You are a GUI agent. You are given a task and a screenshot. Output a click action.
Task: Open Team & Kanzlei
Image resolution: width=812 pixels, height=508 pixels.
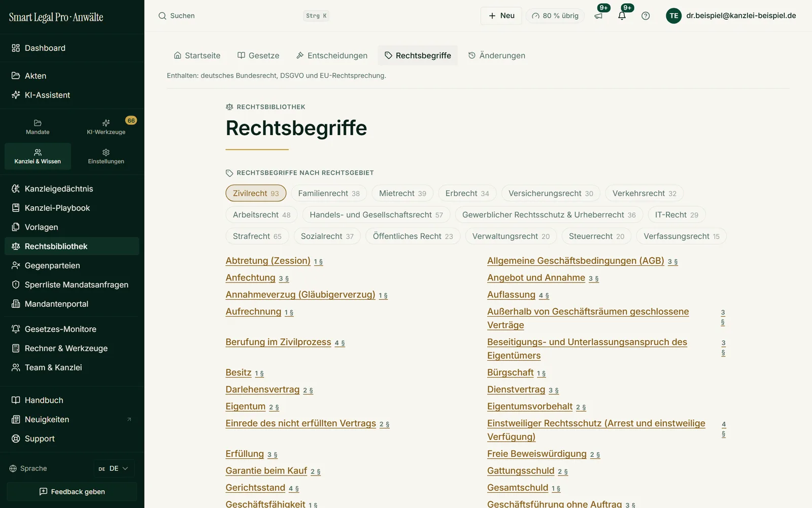point(72,367)
